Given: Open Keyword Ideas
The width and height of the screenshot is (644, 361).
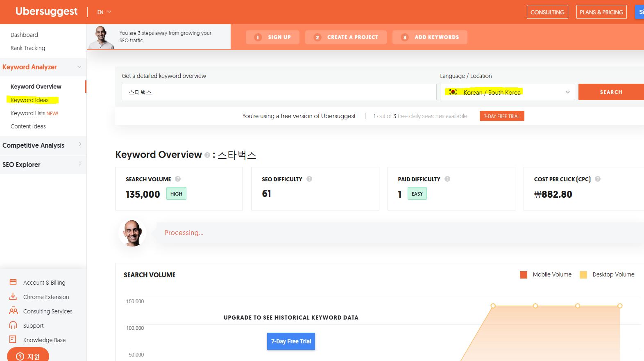Looking at the screenshot, I should [29, 100].
